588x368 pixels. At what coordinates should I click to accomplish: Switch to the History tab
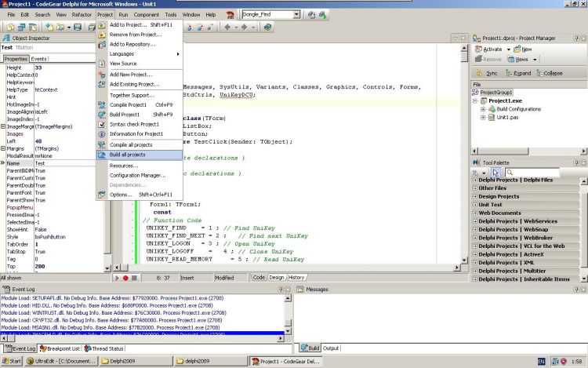296,278
